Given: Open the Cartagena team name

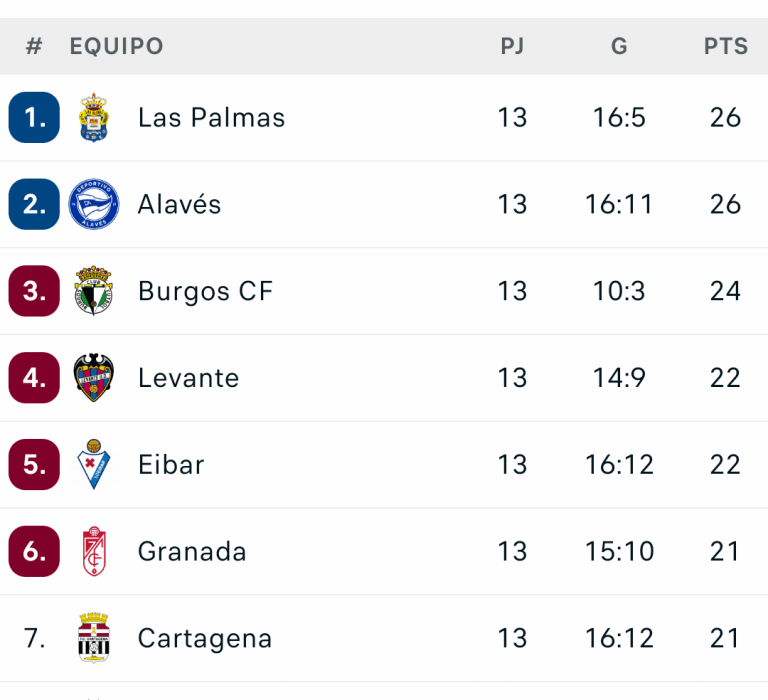Looking at the screenshot, I should click(x=205, y=638).
